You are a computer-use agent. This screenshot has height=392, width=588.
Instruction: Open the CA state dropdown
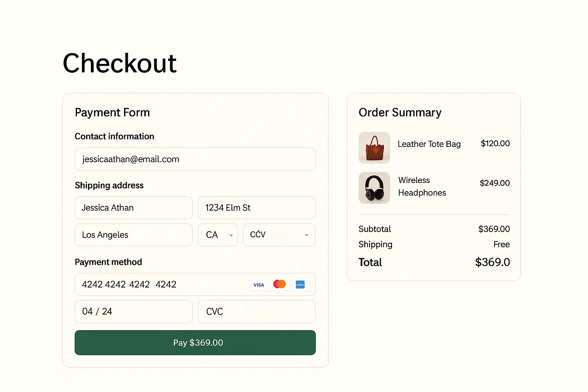tap(218, 235)
